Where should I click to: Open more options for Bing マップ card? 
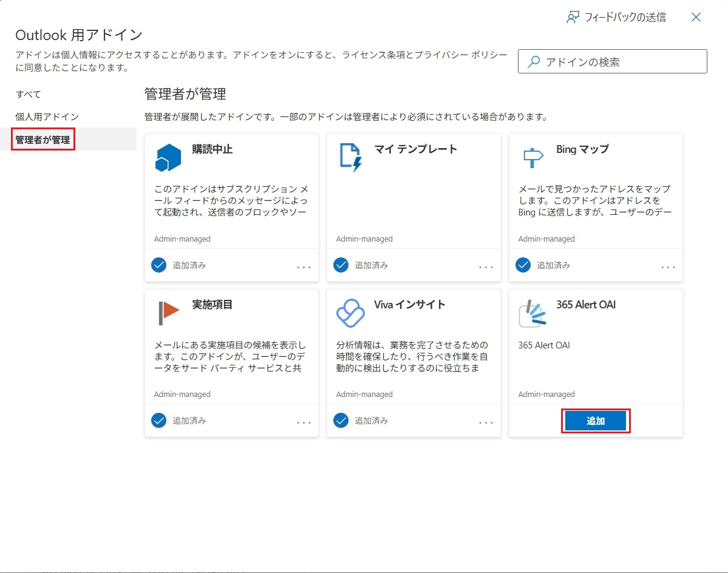pos(668,267)
